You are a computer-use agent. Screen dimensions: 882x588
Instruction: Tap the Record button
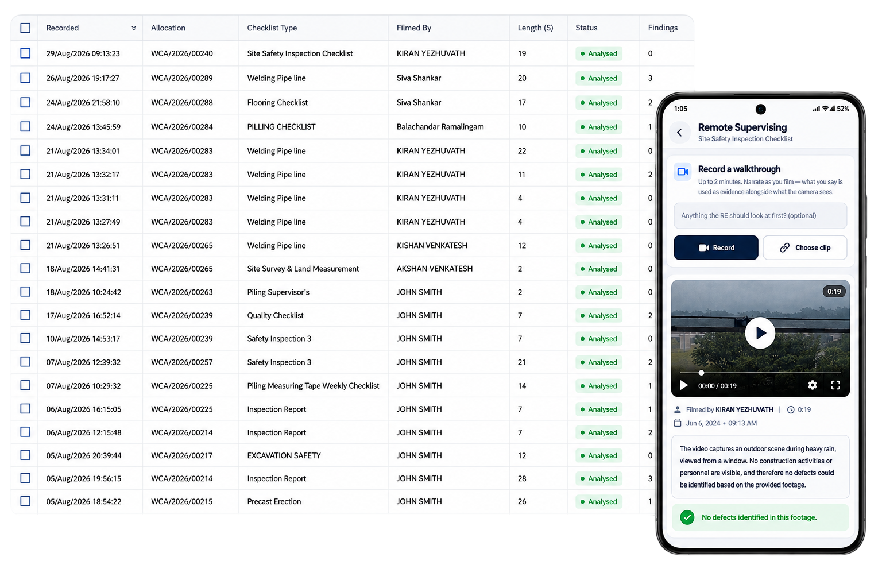(x=716, y=247)
